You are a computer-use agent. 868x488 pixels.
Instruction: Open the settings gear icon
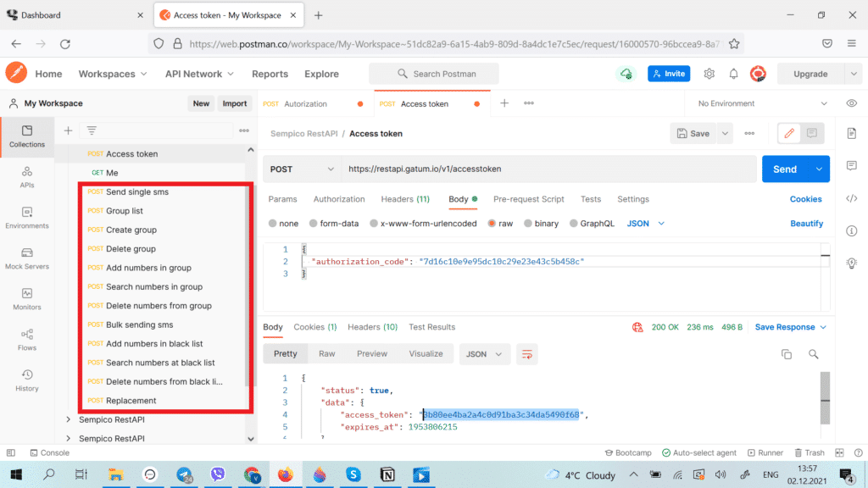tap(709, 74)
